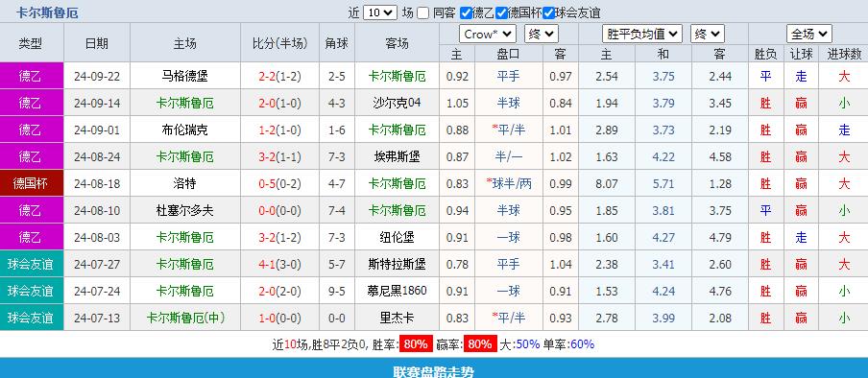Click the 3-2(1-2) score on 24-08-03
Image resolution: width=868 pixels, height=378 pixels.
[279, 237]
